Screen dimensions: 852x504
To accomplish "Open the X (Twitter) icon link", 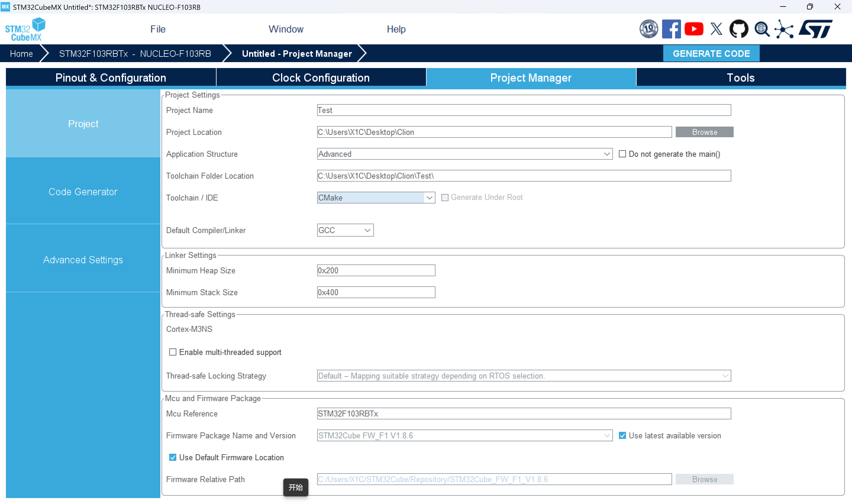I will (717, 29).
